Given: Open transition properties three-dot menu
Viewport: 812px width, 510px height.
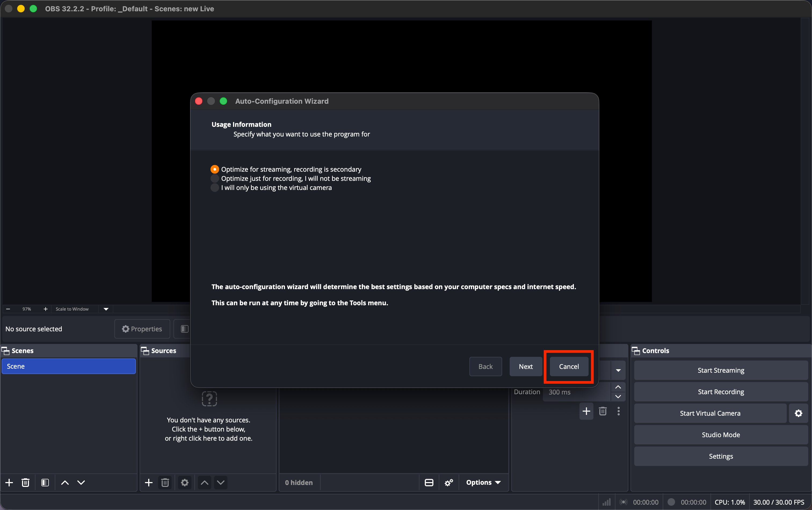Looking at the screenshot, I should point(618,411).
